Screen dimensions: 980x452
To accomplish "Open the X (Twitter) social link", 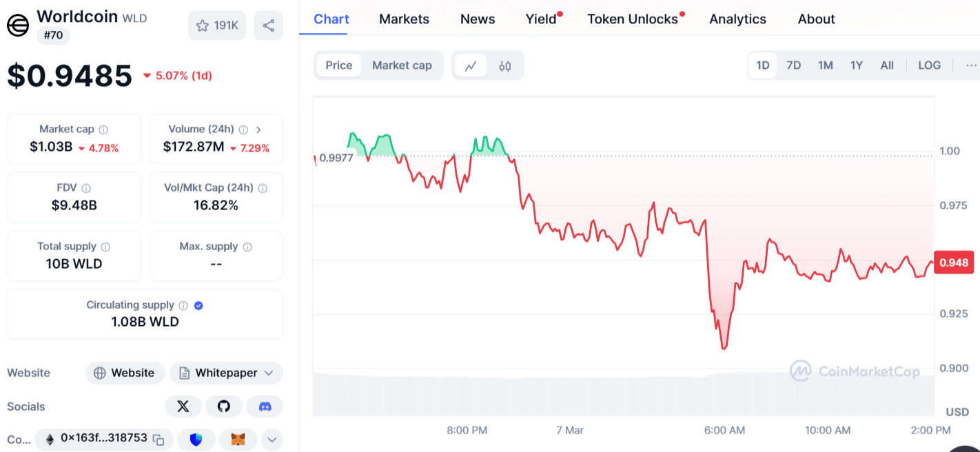I will [183, 407].
